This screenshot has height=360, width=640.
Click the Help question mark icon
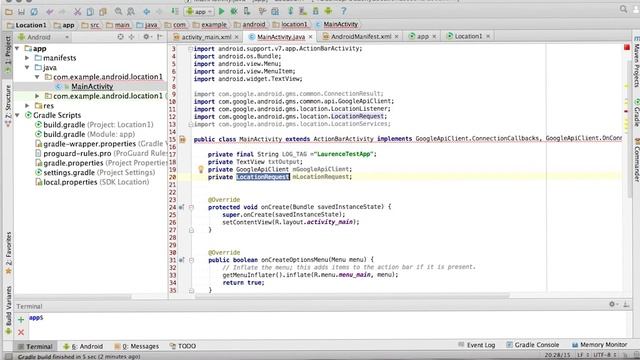(x=344, y=11)
